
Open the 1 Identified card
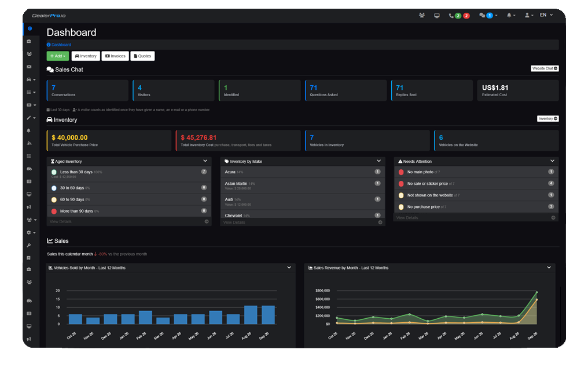coord(259,90)
